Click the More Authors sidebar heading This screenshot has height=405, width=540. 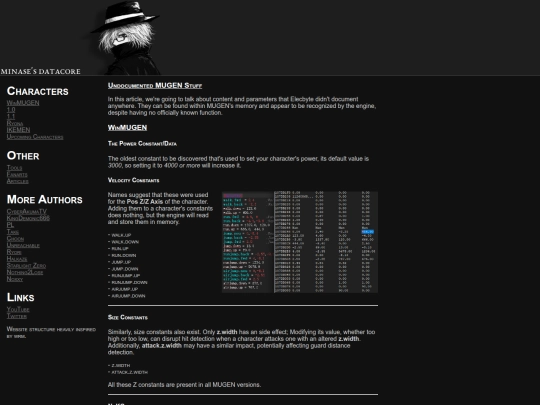click(x=45, y=199)
